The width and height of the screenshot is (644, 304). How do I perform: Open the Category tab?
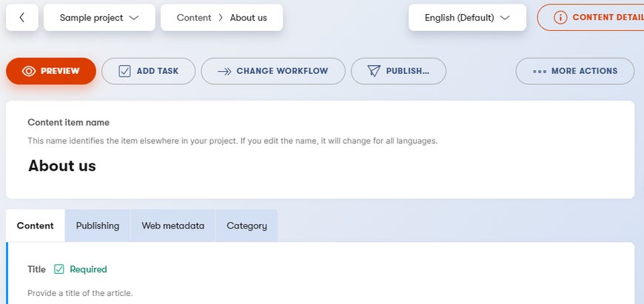tap(246, 226)
